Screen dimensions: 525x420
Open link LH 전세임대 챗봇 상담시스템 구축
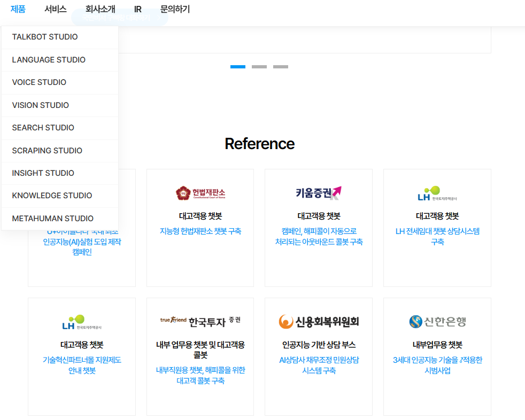click(x=437, y=237)
